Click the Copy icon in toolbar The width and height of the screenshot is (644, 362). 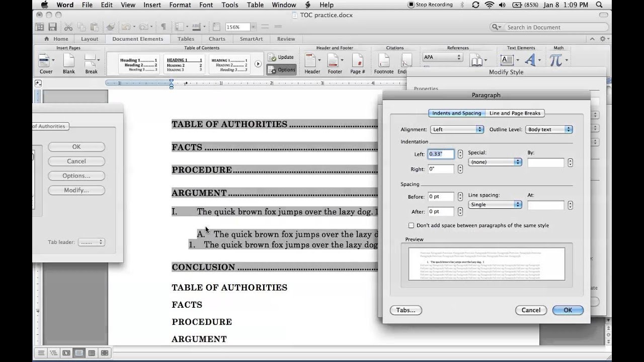[x=82, y=27]
